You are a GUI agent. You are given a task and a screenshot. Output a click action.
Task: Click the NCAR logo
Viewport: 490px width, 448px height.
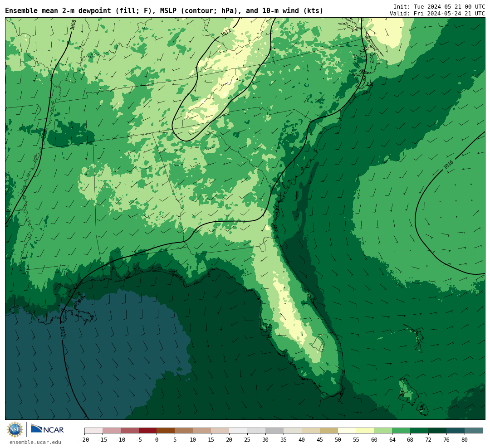click(x=47, y=429)
